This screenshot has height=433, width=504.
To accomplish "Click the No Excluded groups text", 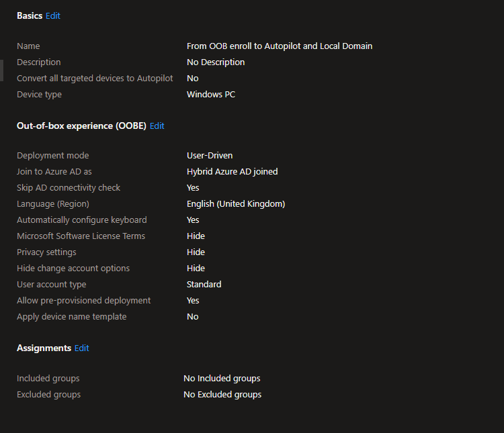I will tap(222, 395).
